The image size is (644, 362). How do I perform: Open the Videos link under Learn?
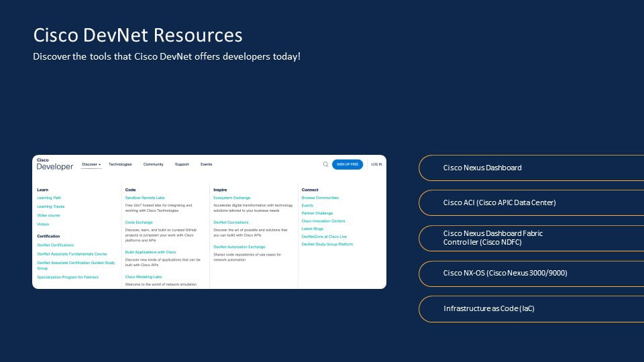point(43,224)
